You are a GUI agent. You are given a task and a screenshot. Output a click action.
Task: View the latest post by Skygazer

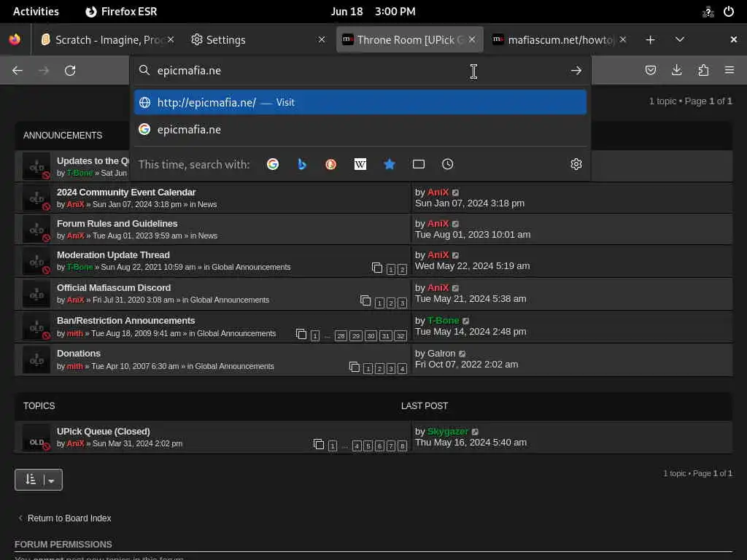(x=475, y=432)
